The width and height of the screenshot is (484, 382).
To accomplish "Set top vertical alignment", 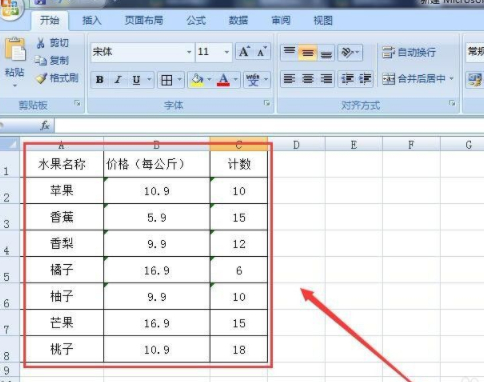I will click(289, 52).
